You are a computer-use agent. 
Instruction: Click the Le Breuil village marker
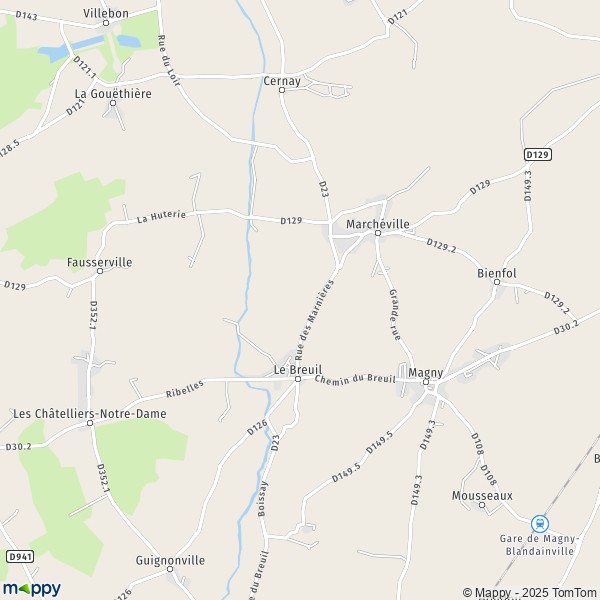click(x=298, y=379)
